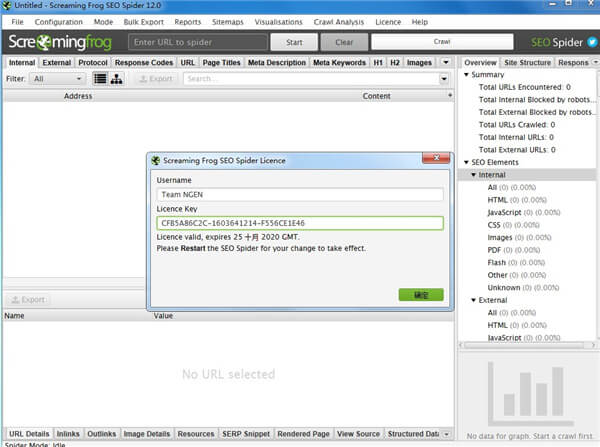Viewport: 600px width, 447px height.
Task: Switch to the Meta Description tab
Action: pos(277,62)
